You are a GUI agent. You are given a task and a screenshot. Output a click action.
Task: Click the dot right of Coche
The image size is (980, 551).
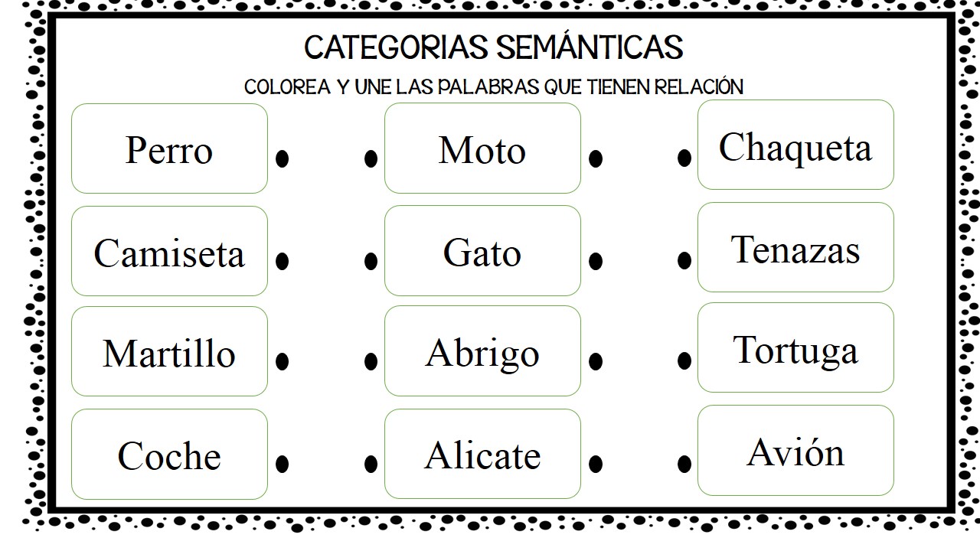click(x=282, y=463)
